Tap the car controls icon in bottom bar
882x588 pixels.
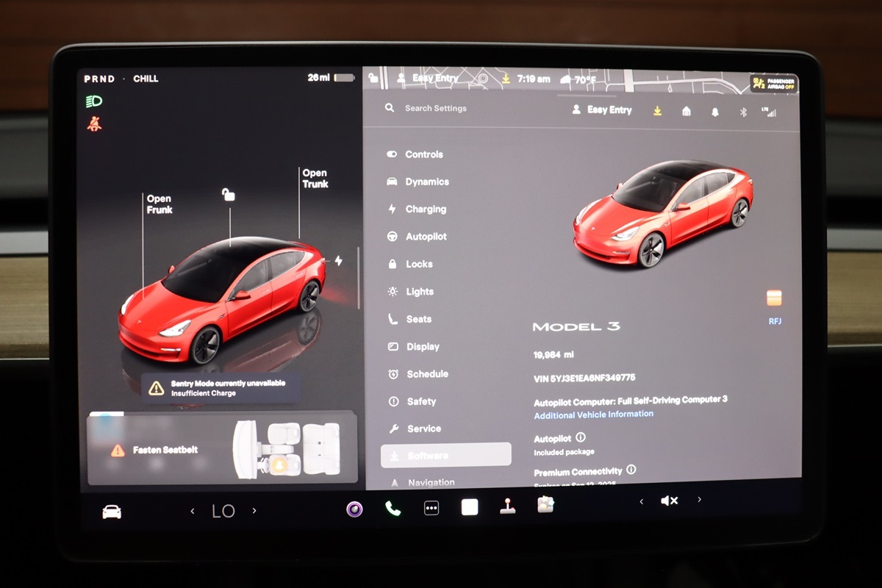(x=112, y=512)
